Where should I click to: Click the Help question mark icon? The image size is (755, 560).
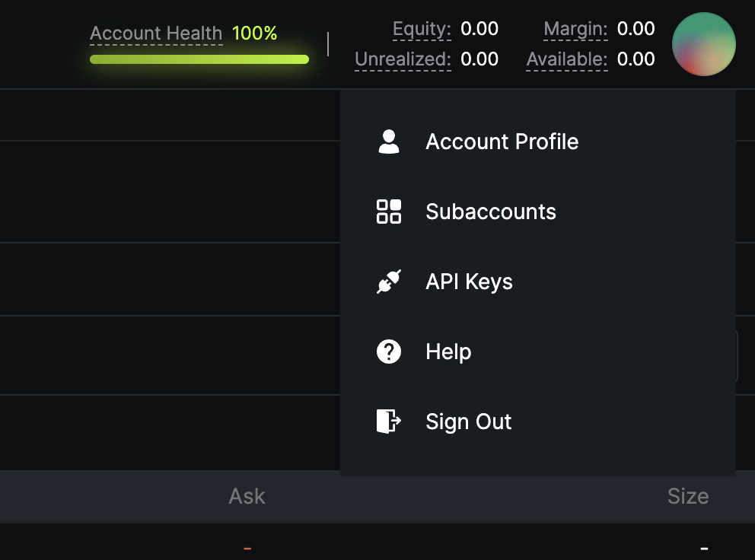click(x=389, y=352)
